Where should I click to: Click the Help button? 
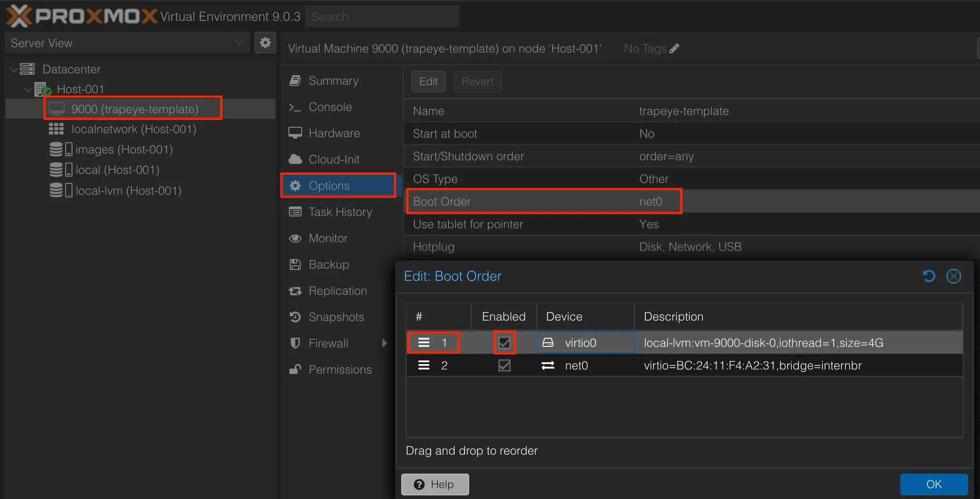coord(435,485)
